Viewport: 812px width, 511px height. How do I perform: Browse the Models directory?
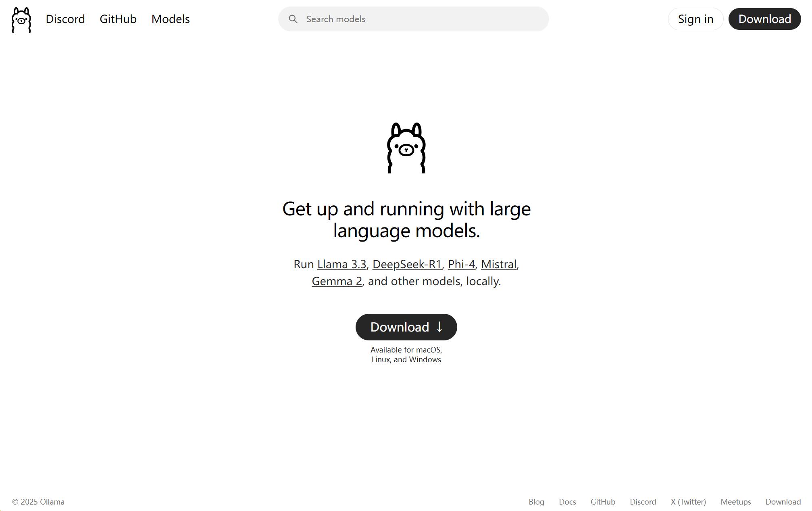[x=170, y=18]
